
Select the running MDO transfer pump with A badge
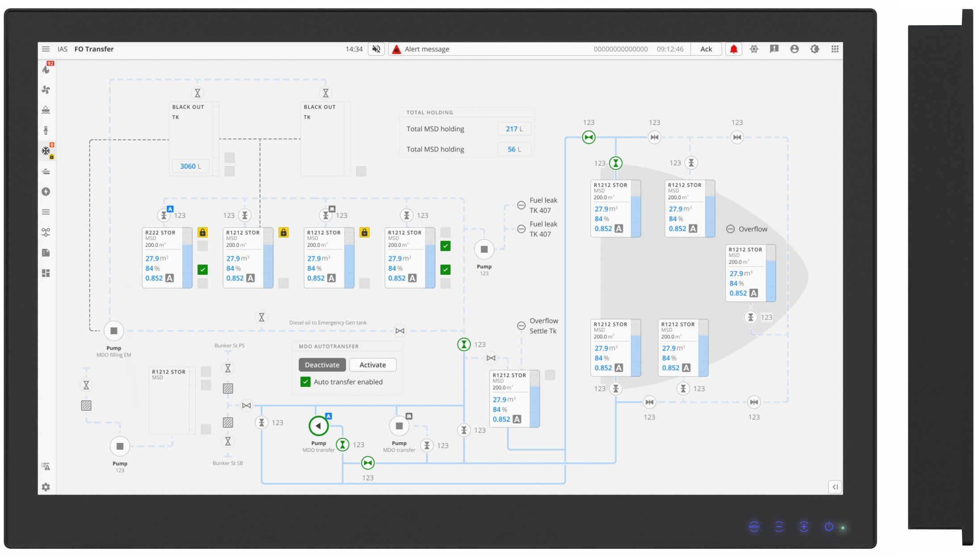pos(318,426)
